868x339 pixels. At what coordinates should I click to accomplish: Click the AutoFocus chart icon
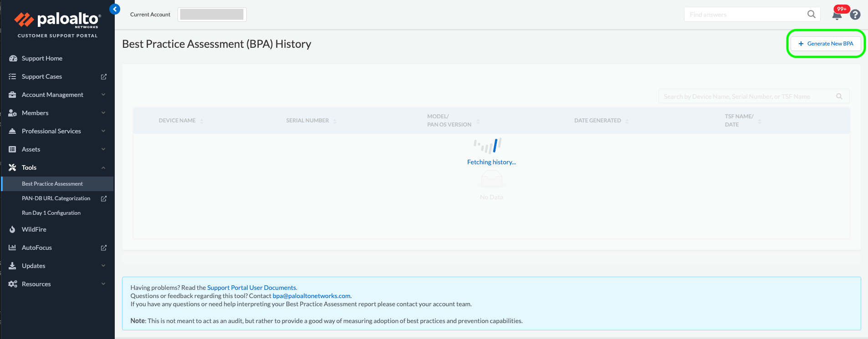(x=12, y=248)
